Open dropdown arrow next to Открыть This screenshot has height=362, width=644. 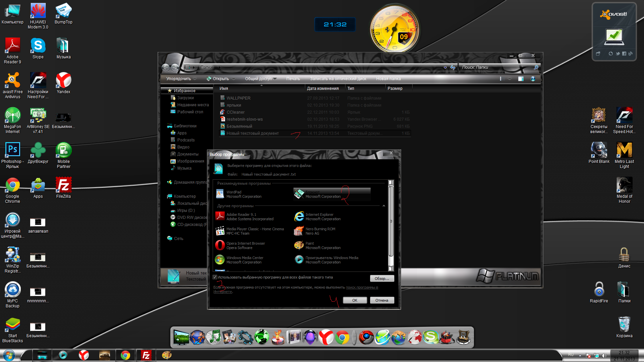point(233,79)
